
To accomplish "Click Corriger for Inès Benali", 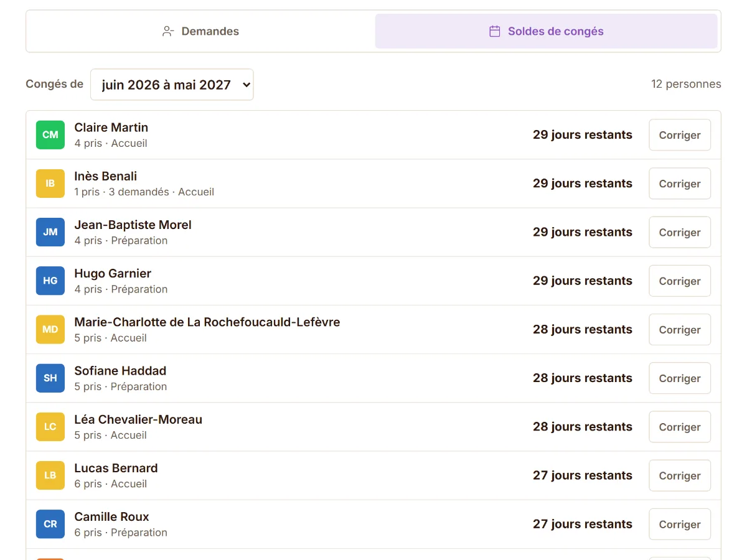I will point(680,184).
